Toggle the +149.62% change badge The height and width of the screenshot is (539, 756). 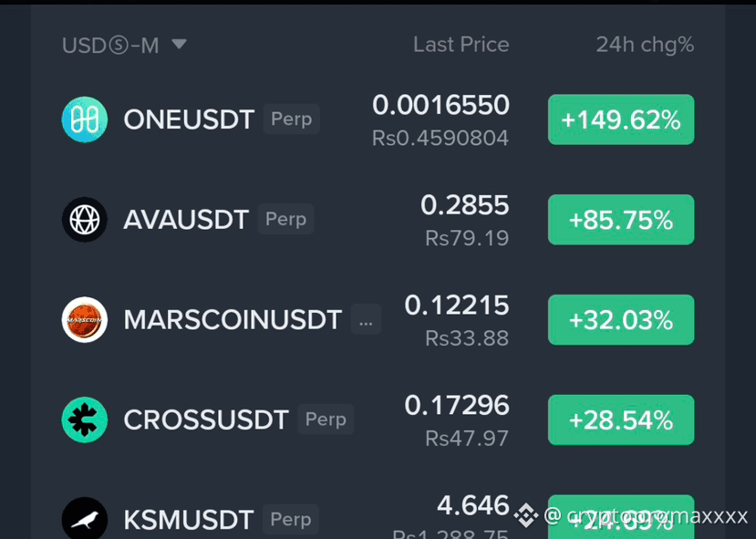pos(621,119)
